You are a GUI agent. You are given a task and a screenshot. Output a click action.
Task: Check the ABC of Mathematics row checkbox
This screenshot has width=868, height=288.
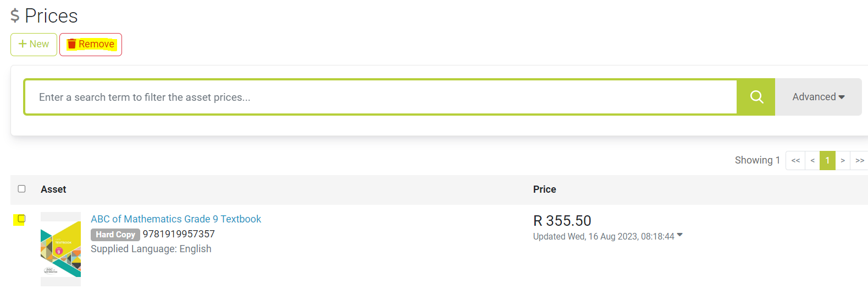click(x=21, y=219)
